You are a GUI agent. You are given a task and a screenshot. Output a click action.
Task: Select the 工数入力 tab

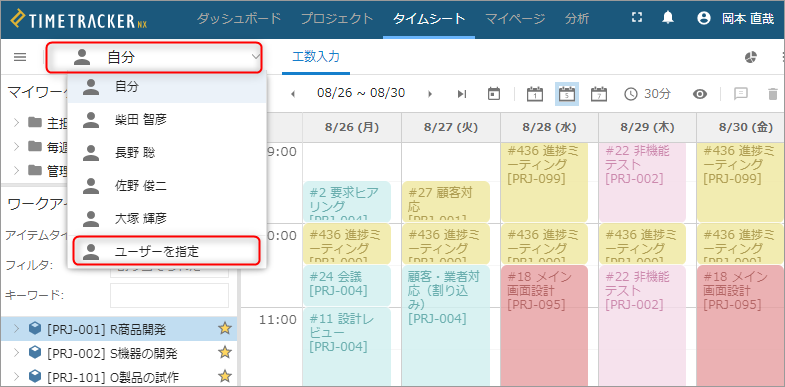pyautogui.click(x=316, y=57)
